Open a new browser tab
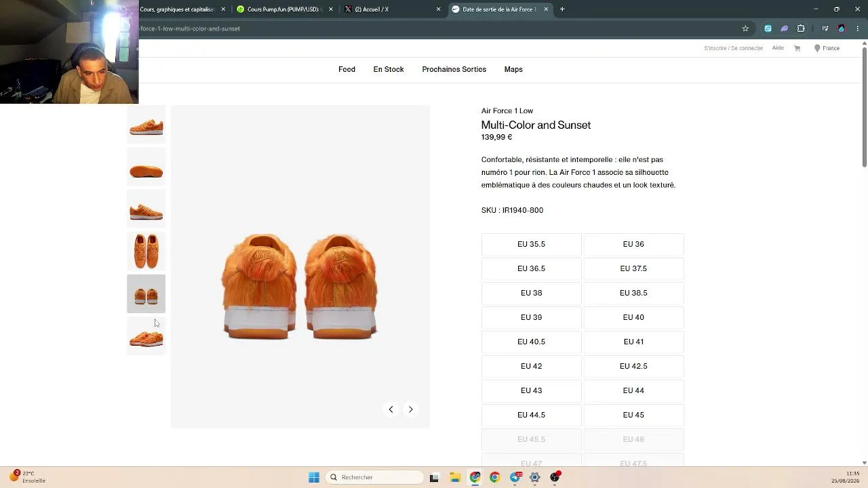868x488 pixels. tap(562, 9)
